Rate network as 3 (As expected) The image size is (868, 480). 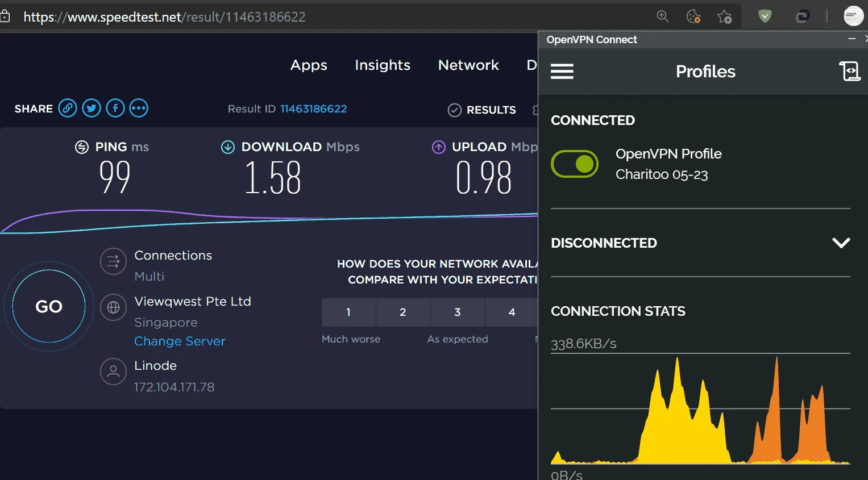(458, 312)
